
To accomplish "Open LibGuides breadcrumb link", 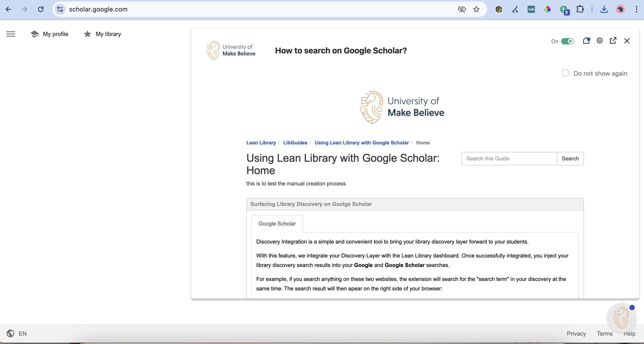I will pos(295,143).
